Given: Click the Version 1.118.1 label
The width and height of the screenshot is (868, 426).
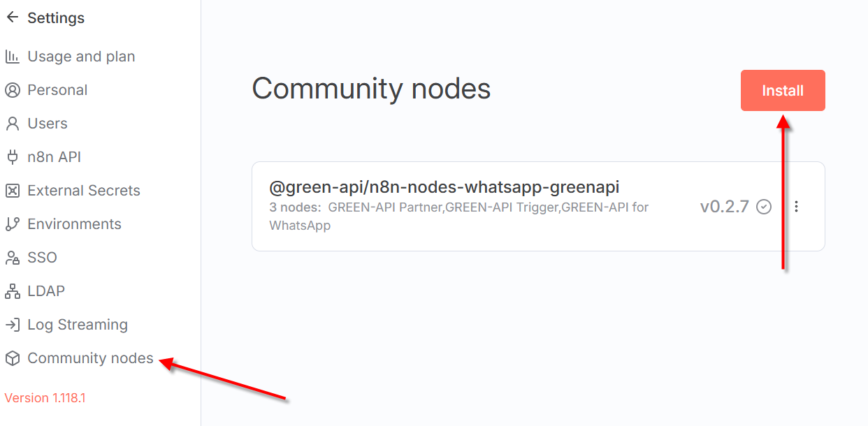Looking at the screenshot, I should 45,398.
